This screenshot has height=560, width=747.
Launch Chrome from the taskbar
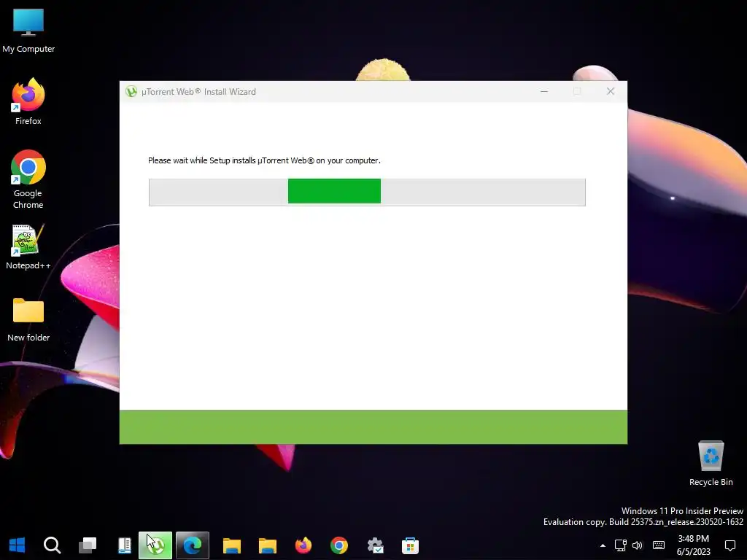pos(339,545)
